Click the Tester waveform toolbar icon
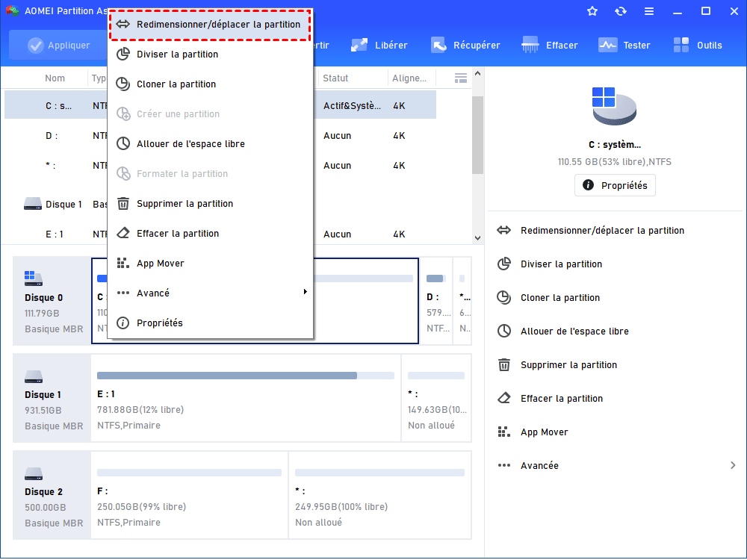The image size is (747, 560). [x=607, y=46]
